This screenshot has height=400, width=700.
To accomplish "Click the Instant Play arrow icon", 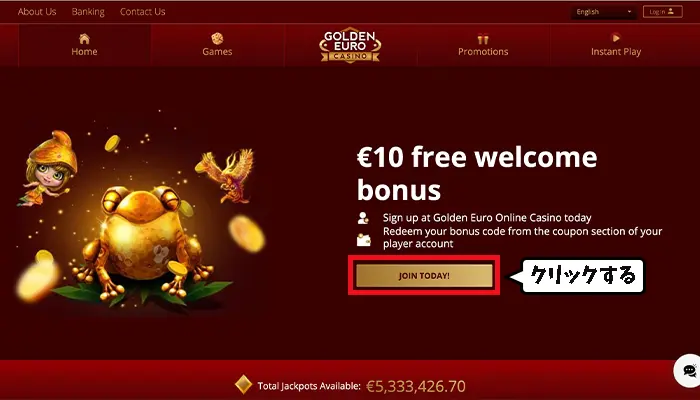I will pos(616,38).
